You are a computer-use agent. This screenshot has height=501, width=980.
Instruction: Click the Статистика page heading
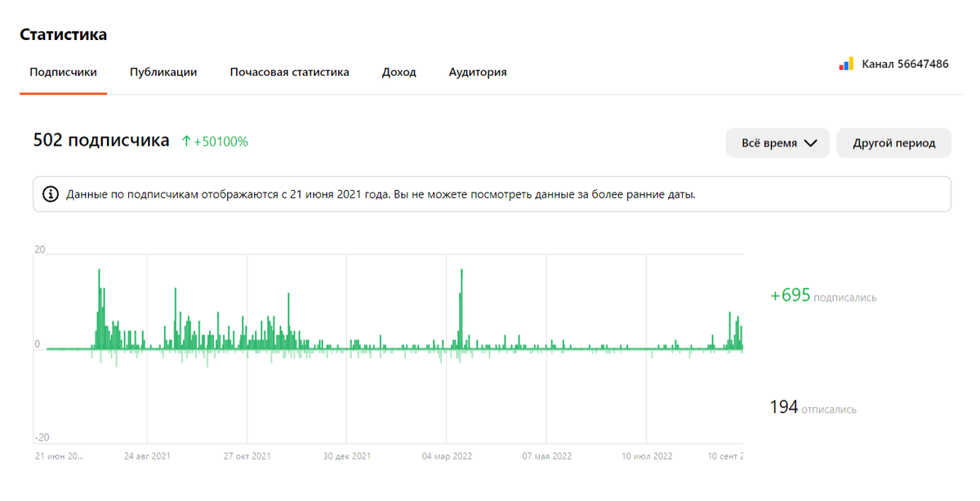64,34
